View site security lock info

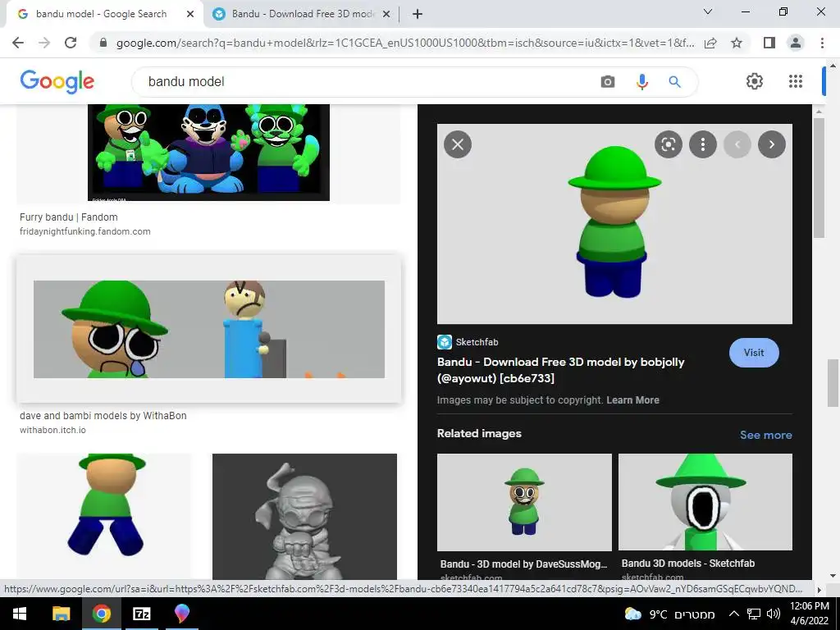click(104, 43)
